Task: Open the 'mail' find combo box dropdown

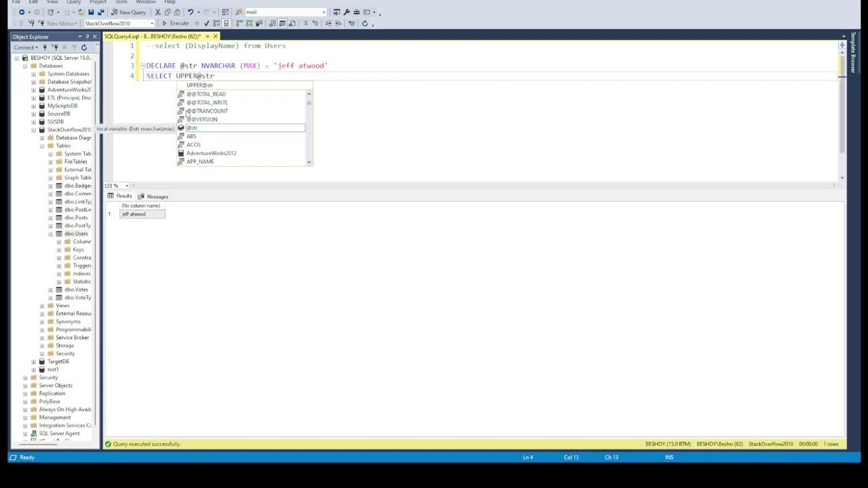Action: (323, 12)
